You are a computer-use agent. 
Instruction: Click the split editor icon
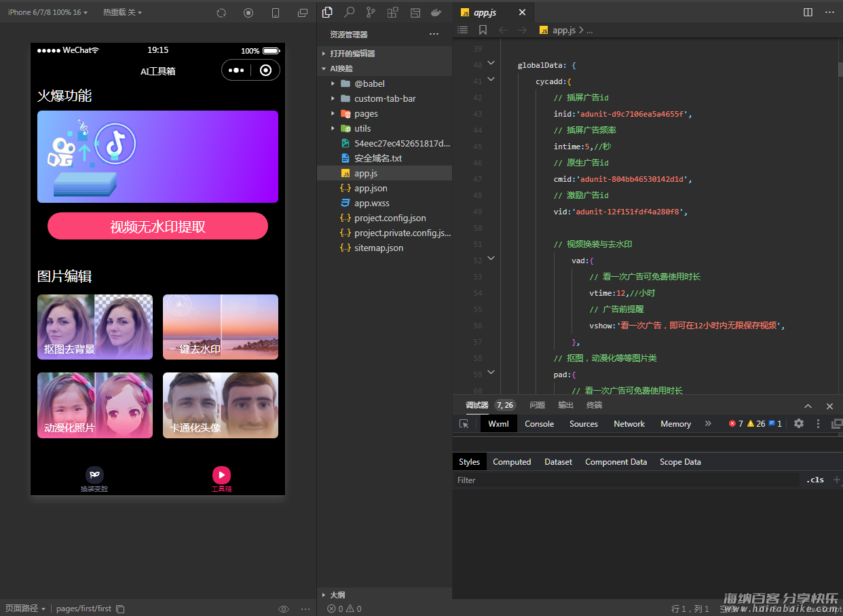tap(808, 12)
